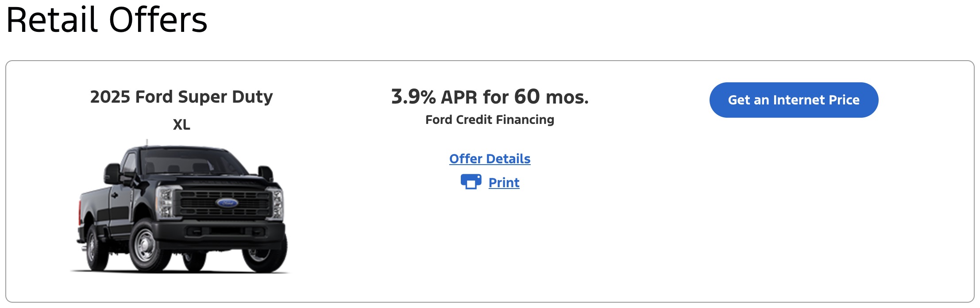Select the Ford Super Duty truck image
The width and height of the screenshot is (980, 308).
pyautogui.click(x=181, y=208)
